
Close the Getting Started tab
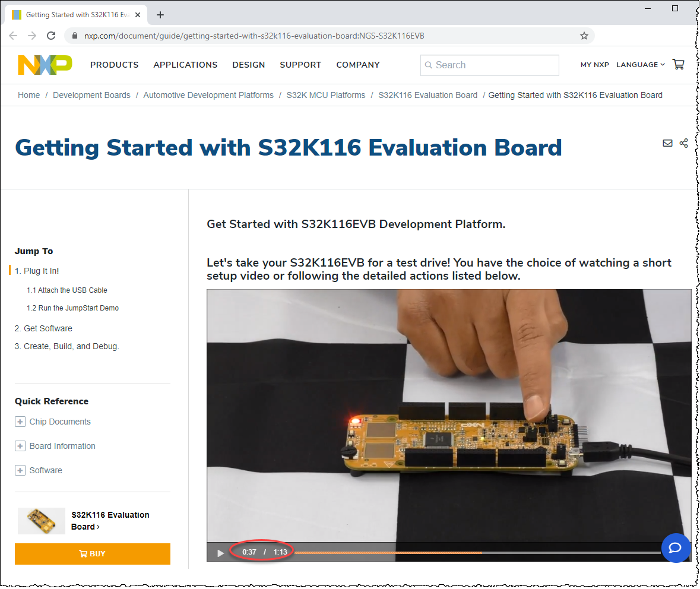tap(138, 15)
